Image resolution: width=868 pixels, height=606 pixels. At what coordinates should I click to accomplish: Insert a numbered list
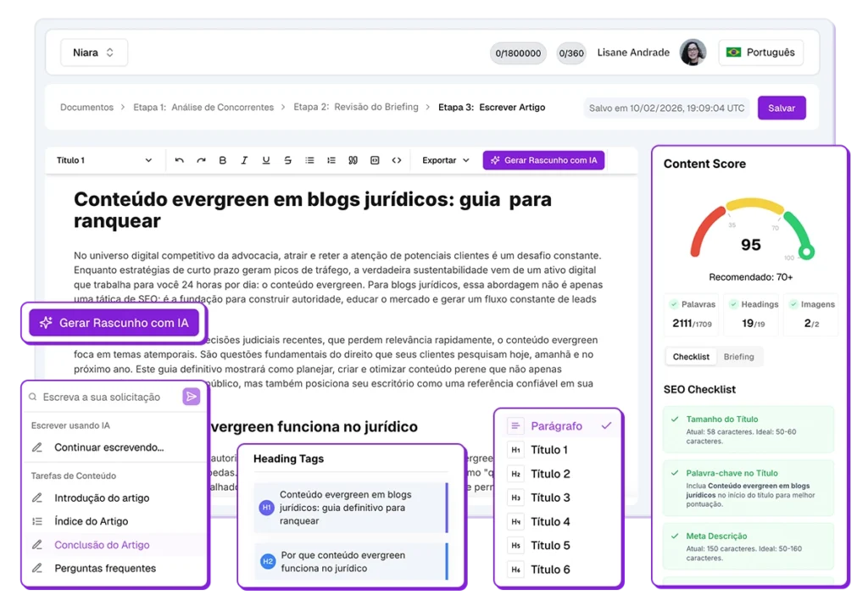[x=331, y=160]
